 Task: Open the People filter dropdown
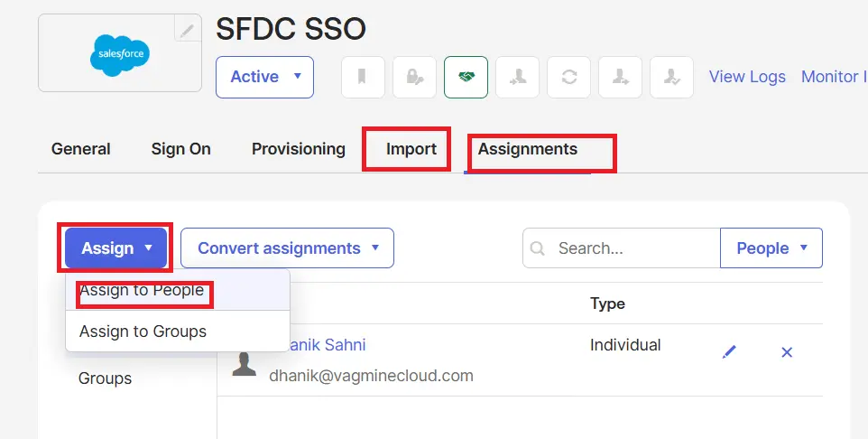[771, 248]
